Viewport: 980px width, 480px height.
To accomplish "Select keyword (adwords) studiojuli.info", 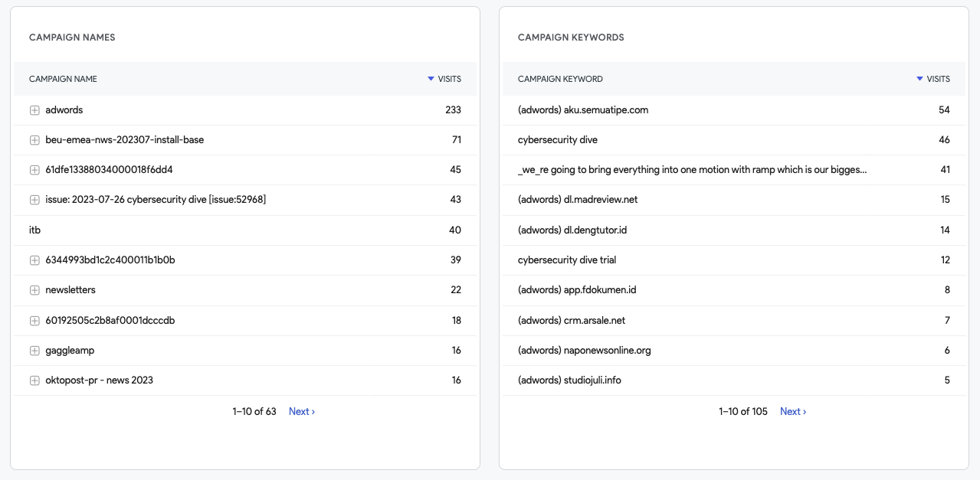I will point(569,380).
